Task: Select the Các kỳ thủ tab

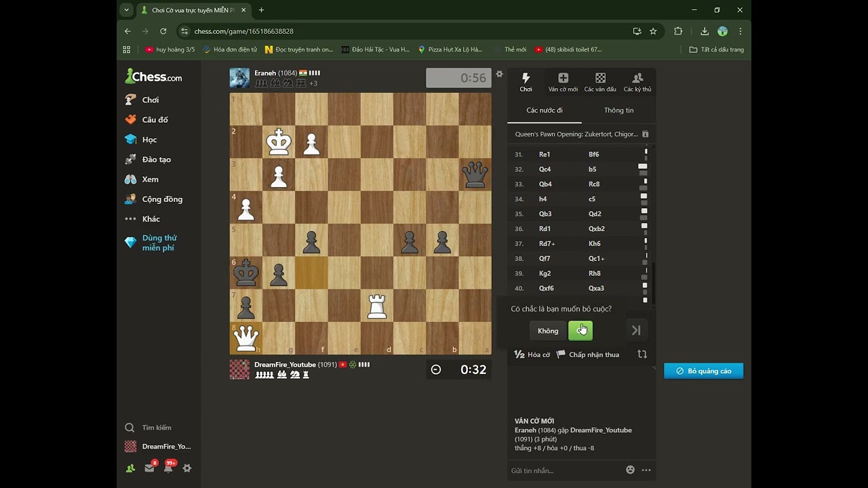Action: pyautogui.click(x=637, y=82)
